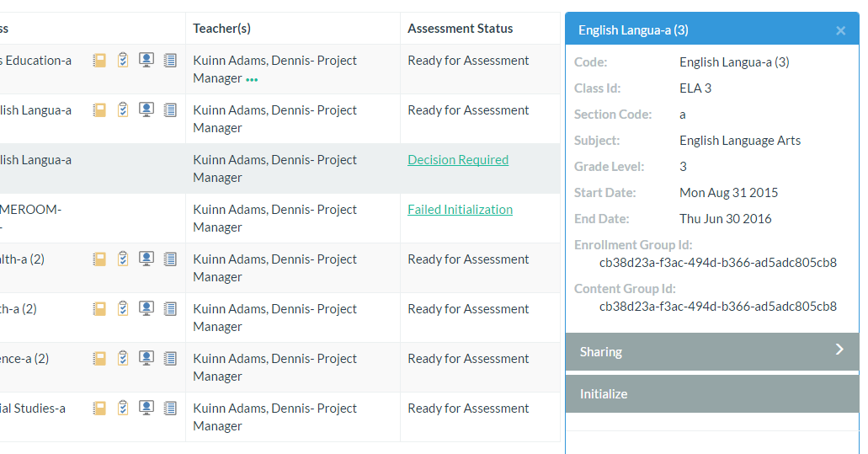This screenshot has height=454, width=868.
Task: Open lined notepad icon in Health-a (2) row
Action: [x=170, y=259]
